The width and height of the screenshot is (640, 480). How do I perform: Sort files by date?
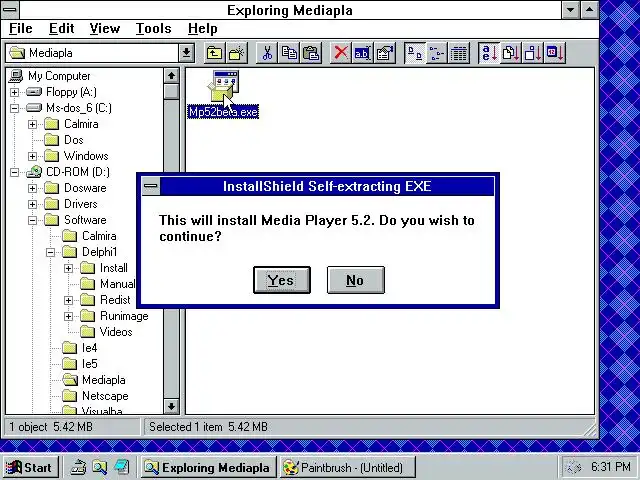pyautogui.click(x=555, y=53)
